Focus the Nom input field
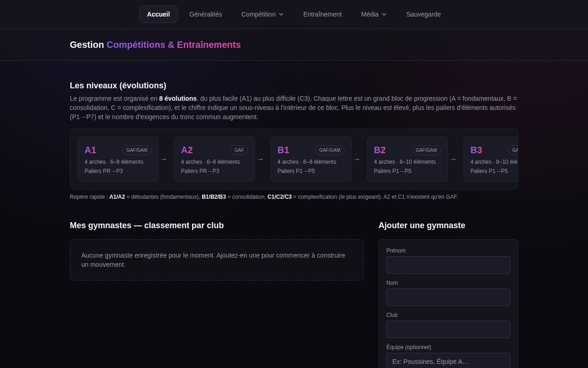The height and width of the screenshot is (368, 588). click(x=448, y=297)
